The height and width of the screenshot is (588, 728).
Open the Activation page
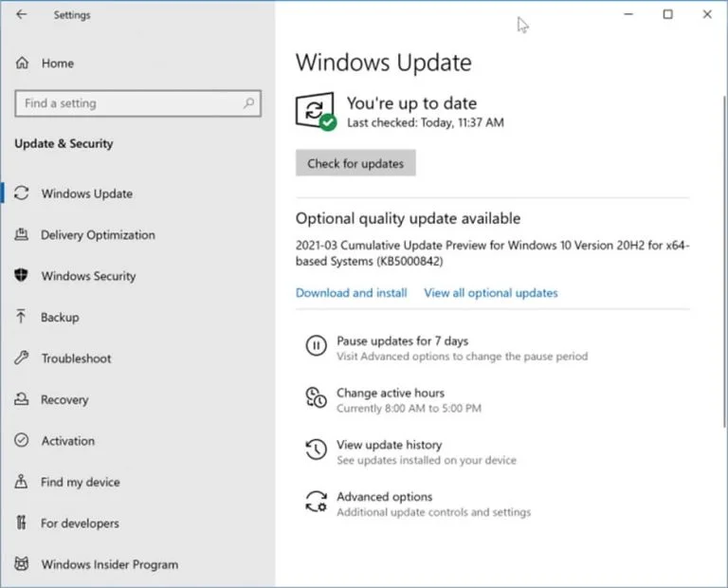tap(67, 441)
